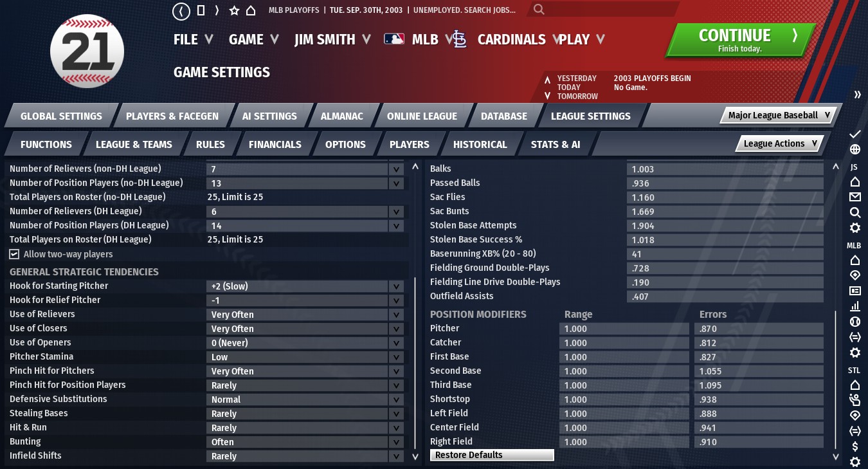Go back using the circled back arrow
868x469 pixels.
tap(181, 11)
